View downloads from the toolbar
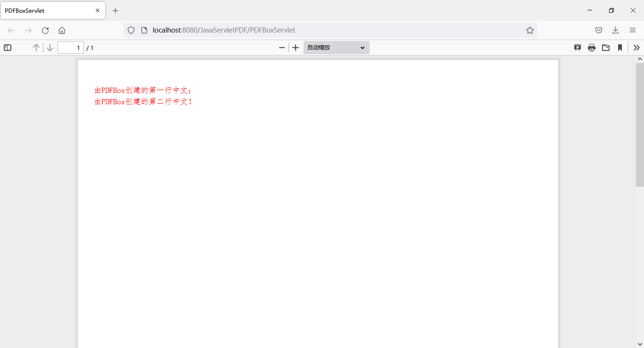644x348 pixels. point(615,30)
